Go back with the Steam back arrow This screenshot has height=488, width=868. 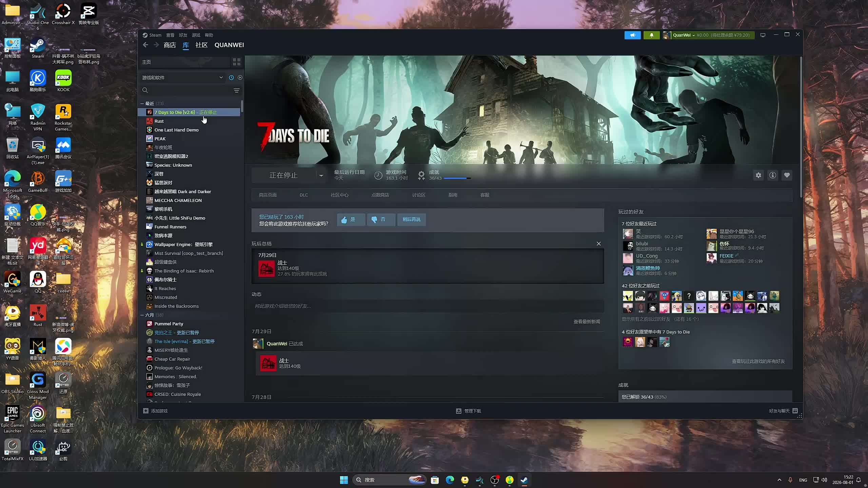coord(145,45)
